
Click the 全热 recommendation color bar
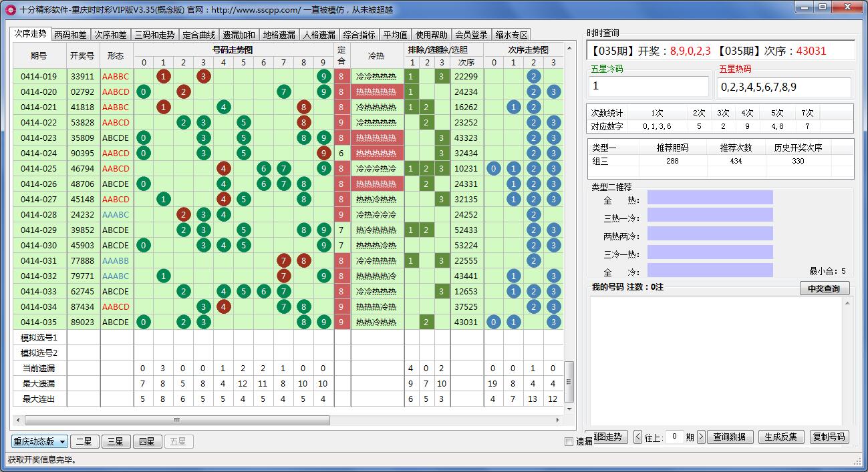(x=710, y=198)
